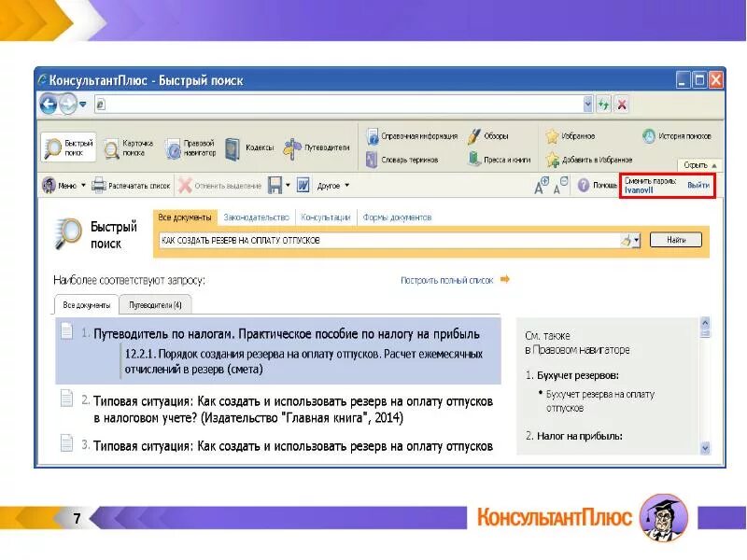Open Правовой навигатор tool
This screenshot has height=560, width=747.
point(191,148)
